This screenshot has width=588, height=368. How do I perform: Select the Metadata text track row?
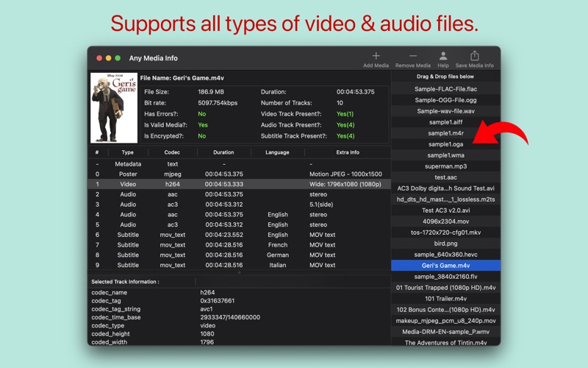pos(240,164)
